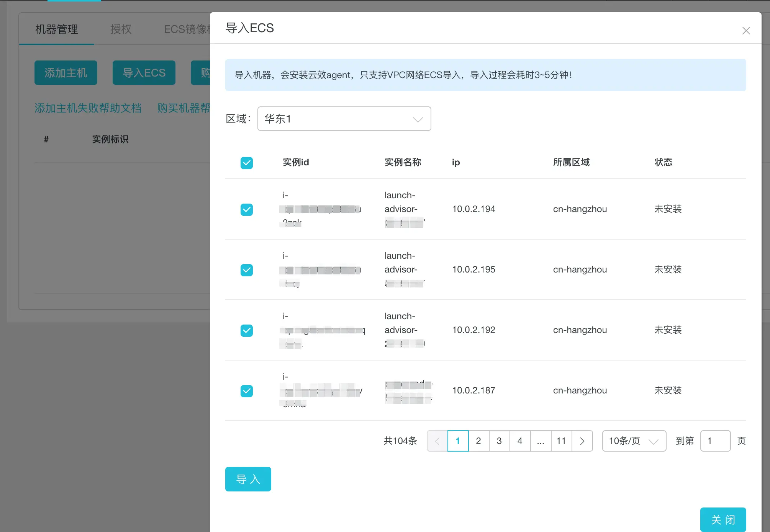Image resolution: width=770 pixels, height=532 pixels.
Task: Click the 添加主机 button
Action: [x=66, y=73]
